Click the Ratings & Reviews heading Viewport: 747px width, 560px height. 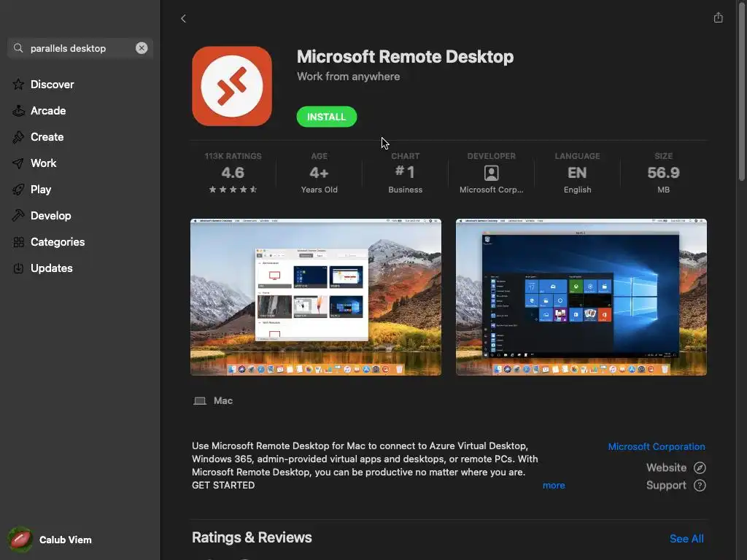coord(252,537)
